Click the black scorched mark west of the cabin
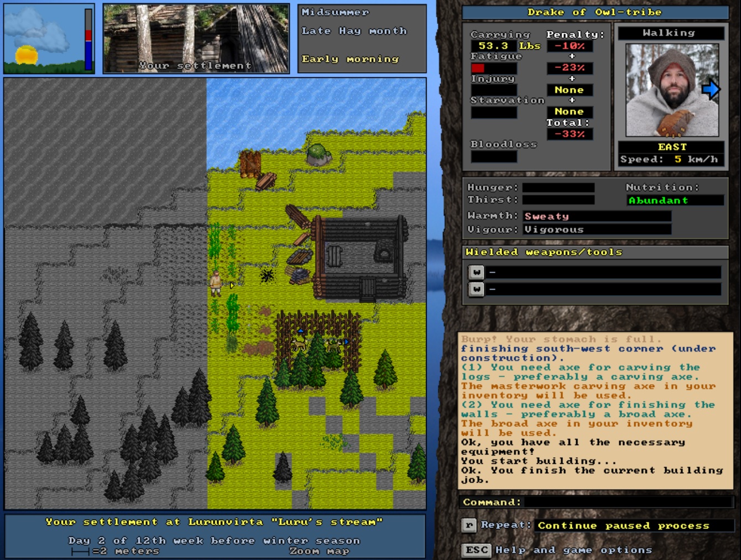Screen dimensions: 741x560 (268, 275)
